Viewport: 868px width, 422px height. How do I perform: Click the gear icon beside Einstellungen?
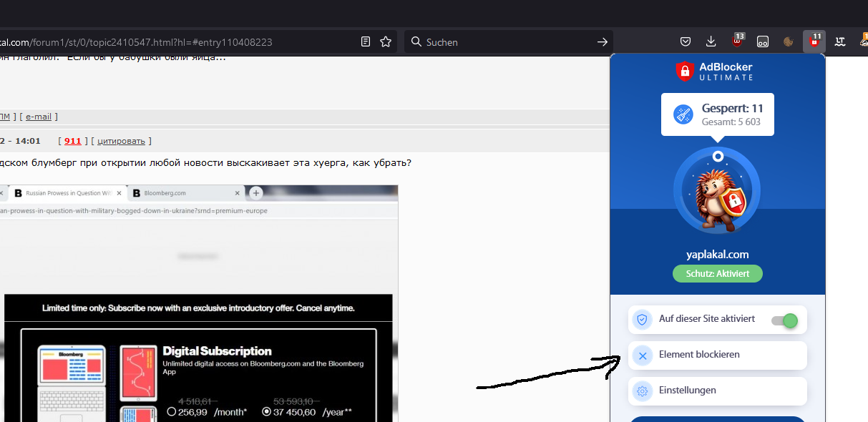coord(643,391)
